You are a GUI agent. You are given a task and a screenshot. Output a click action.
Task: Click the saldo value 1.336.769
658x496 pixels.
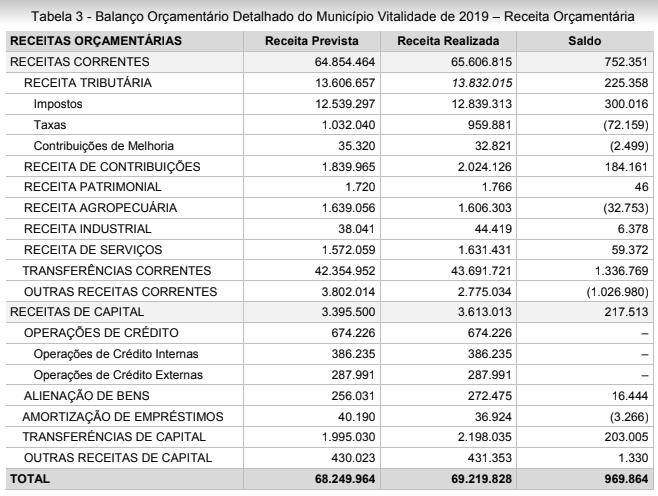(x=621, y=271)
